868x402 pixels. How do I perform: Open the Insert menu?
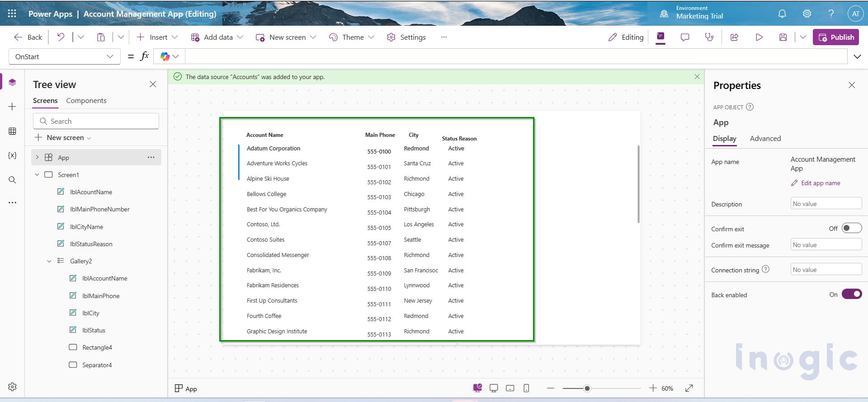(157, 37)
